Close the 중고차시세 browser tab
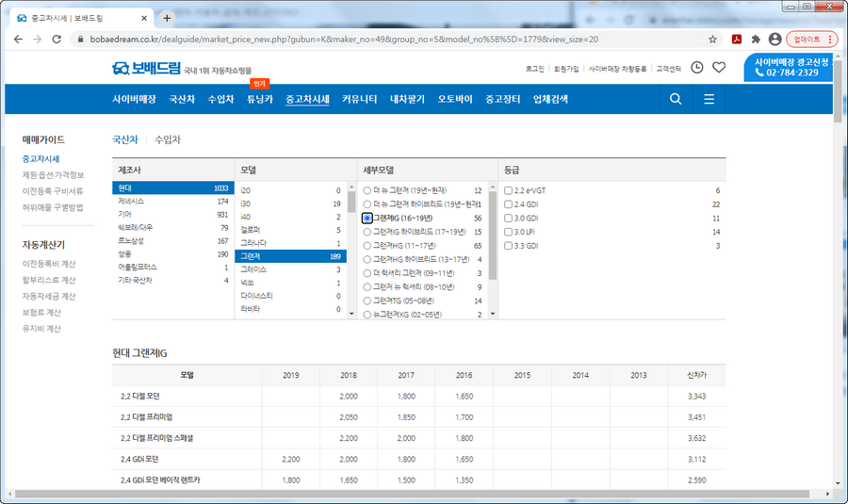Image resolution: width=848 pixels, height=504 pixels. [144, 18]
